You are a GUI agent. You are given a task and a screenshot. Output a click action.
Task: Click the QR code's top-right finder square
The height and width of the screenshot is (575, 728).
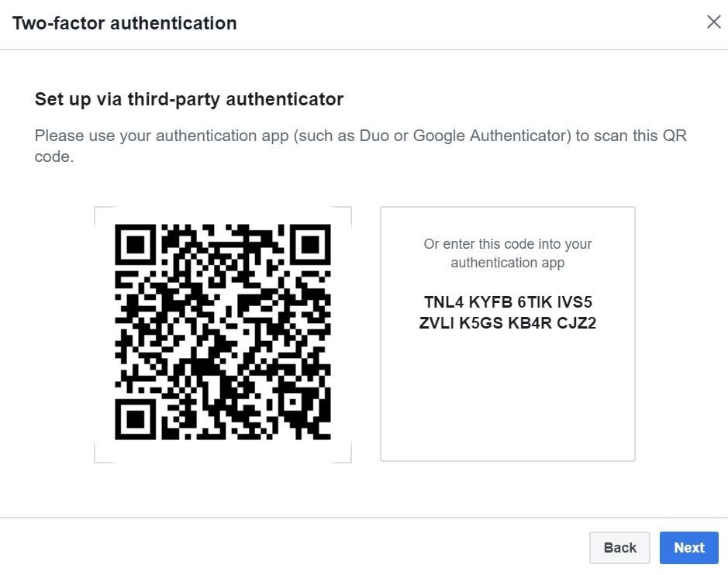[310, 245]
